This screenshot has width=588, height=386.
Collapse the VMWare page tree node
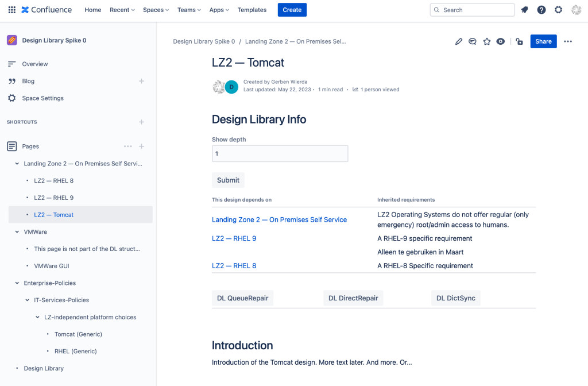[17, 232]
